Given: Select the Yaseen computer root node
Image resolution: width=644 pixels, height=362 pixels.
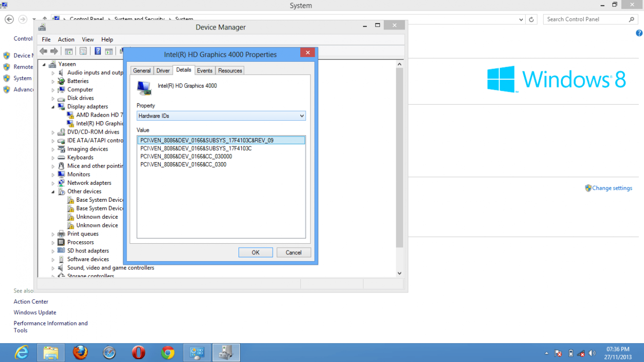Looking at the screenshot, I should (67, 64).
